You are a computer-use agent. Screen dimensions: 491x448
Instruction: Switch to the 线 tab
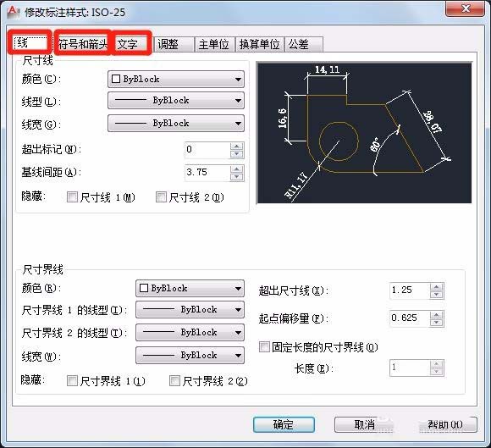[30, 42]
